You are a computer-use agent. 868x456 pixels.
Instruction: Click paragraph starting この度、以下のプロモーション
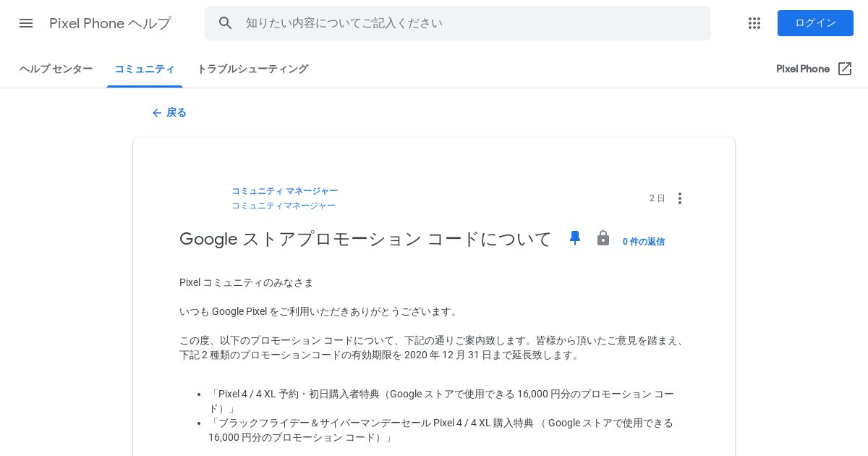click(x=433, y=347)
